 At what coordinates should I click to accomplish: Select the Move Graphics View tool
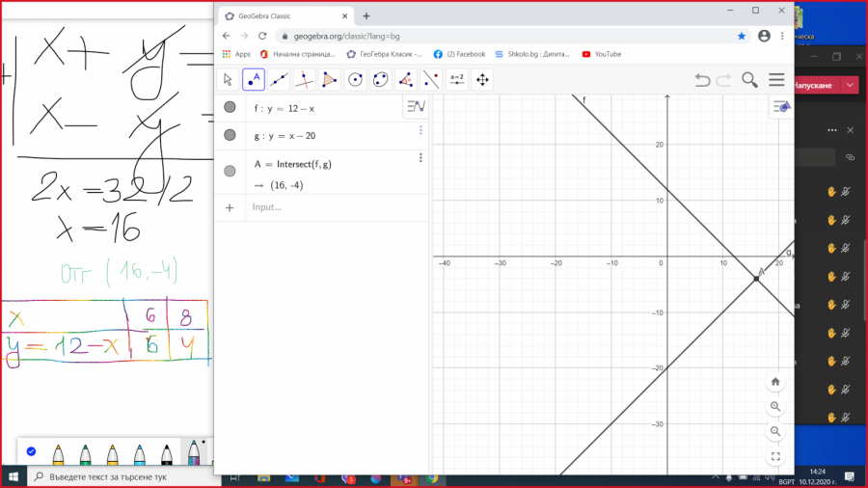tap(483, 80)
